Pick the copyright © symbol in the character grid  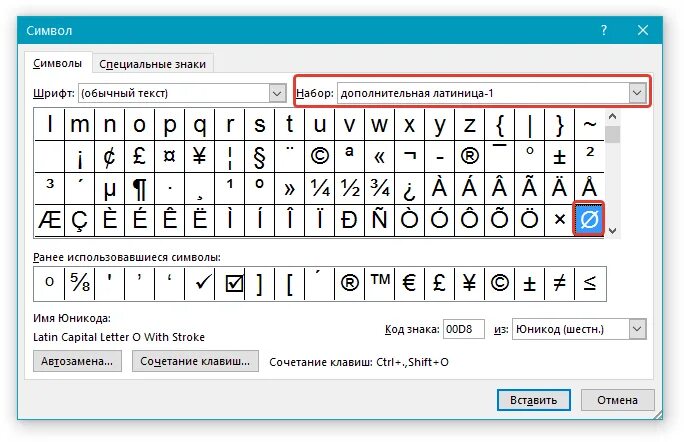[319, 156]
